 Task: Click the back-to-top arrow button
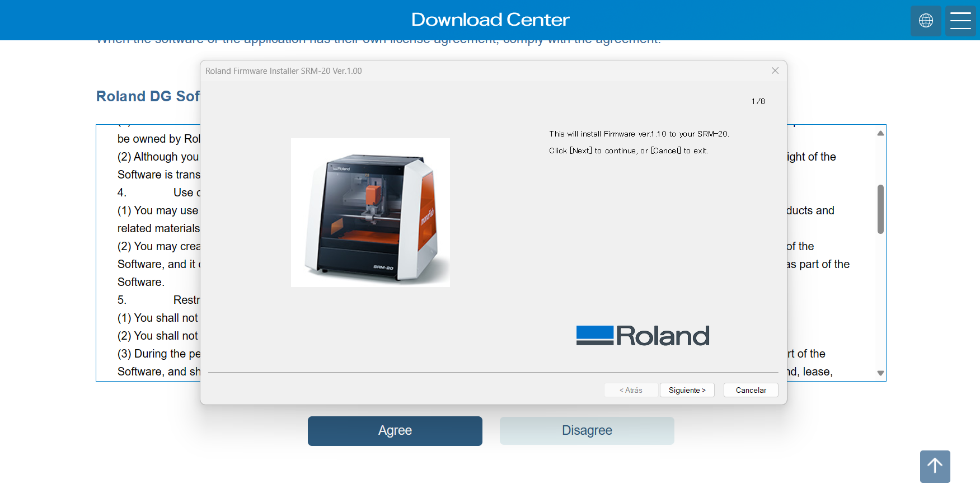coord(935,466)
